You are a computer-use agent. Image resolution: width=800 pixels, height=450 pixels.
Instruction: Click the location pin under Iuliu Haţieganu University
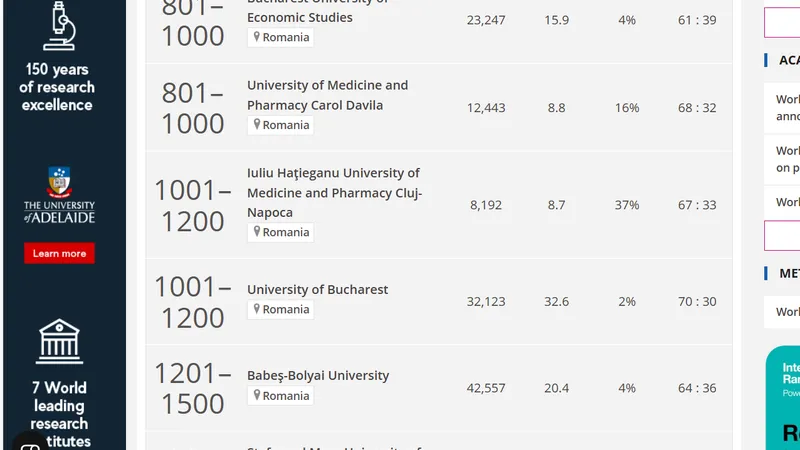pos(257,232)
